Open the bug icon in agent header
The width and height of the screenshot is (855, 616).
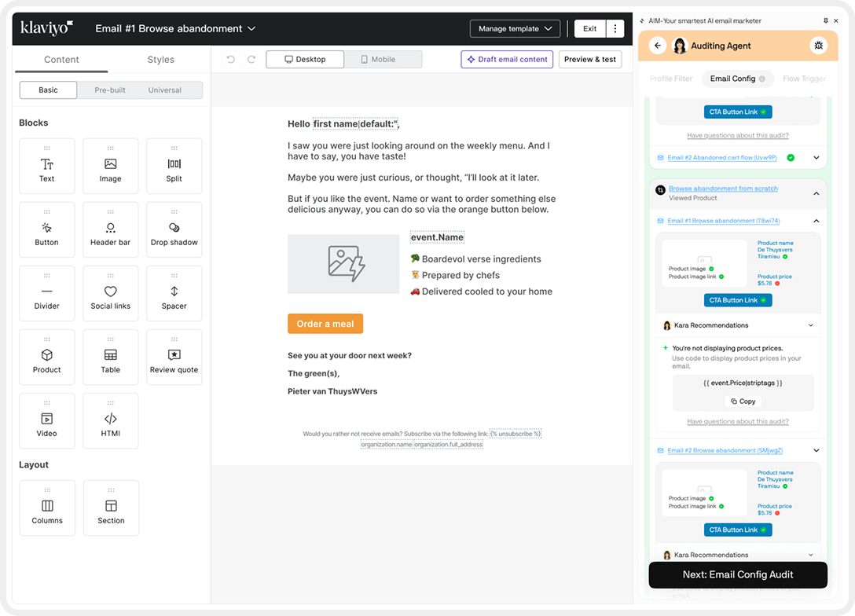point(818,46)
